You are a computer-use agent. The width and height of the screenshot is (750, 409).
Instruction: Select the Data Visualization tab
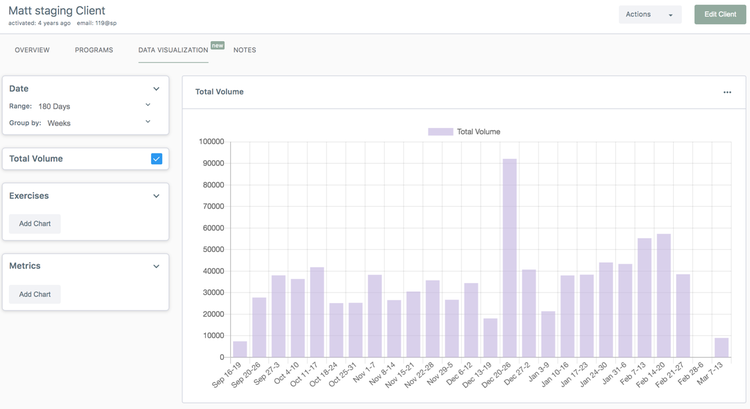pyautogui.click(x=173, y=49)
